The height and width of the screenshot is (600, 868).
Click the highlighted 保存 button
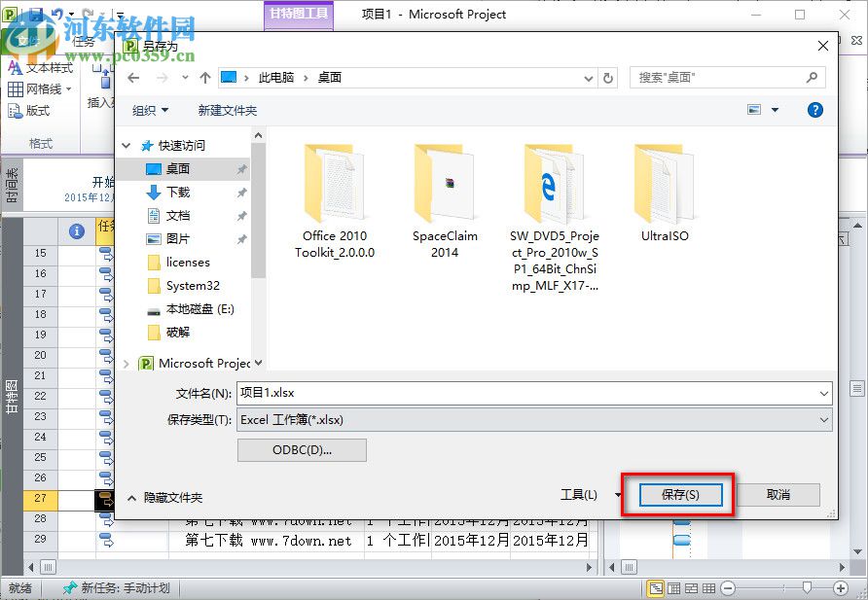(x=681, y=495)
